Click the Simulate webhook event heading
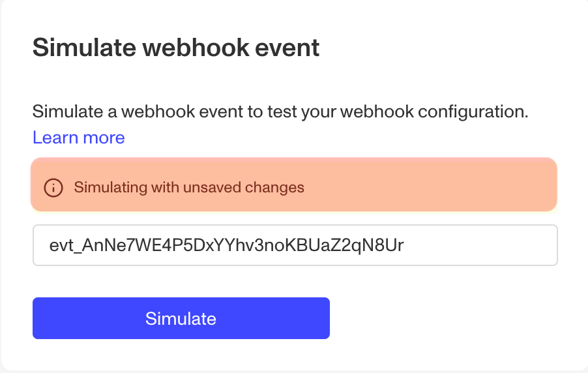The image size is (588, 373). 176,48
